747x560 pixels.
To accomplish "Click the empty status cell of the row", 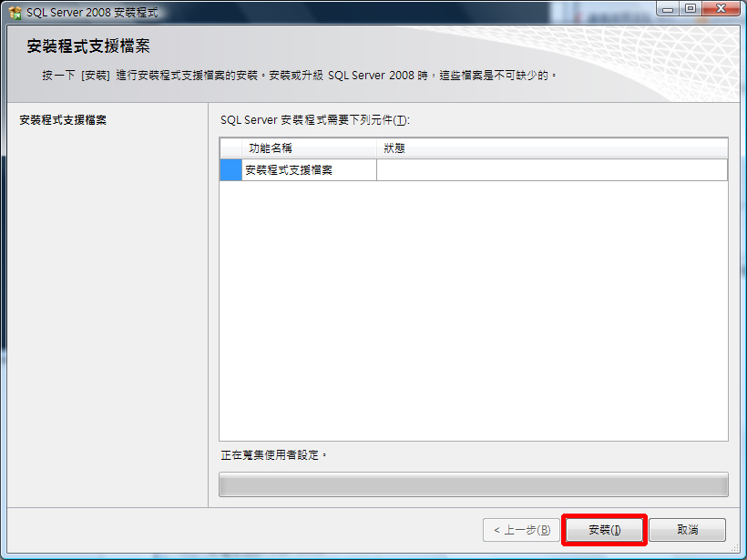I will tap(552, 170).
